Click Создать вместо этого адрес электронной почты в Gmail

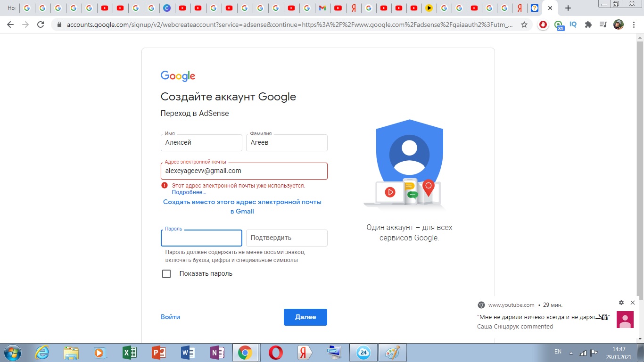coord(242,206)
